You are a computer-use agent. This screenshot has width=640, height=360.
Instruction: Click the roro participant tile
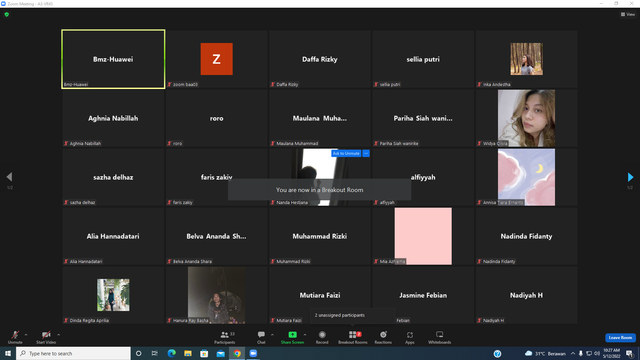coord(216,118)
